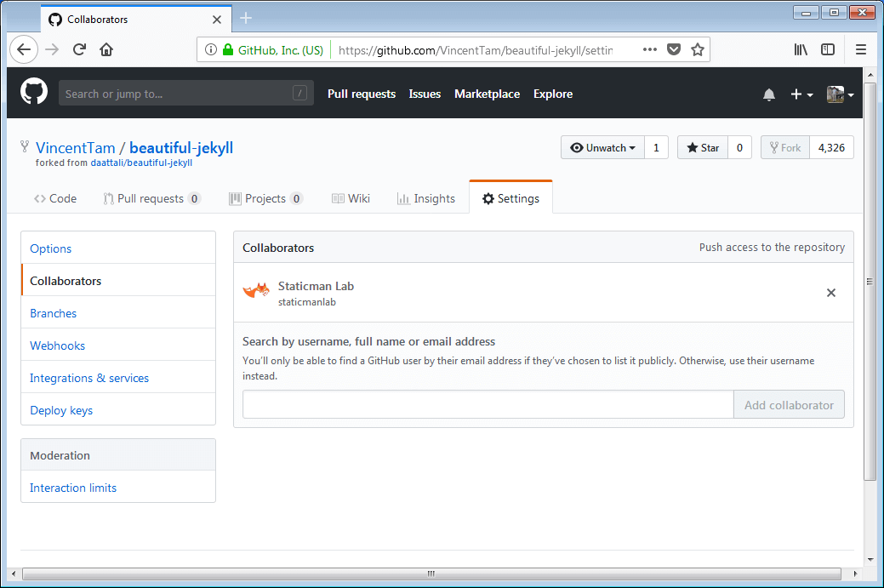Click the GitHub Octocat logo

(34, 93)
